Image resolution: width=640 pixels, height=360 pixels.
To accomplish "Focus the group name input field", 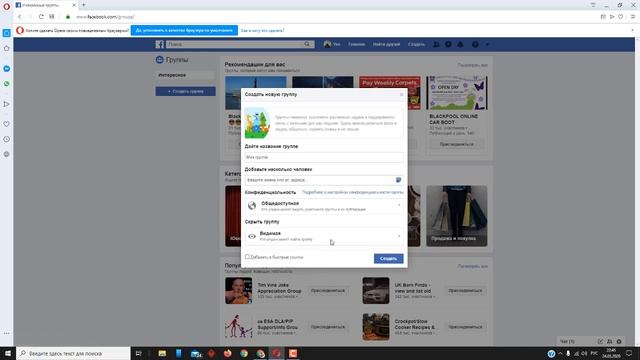I will click(x=324, y=157).
